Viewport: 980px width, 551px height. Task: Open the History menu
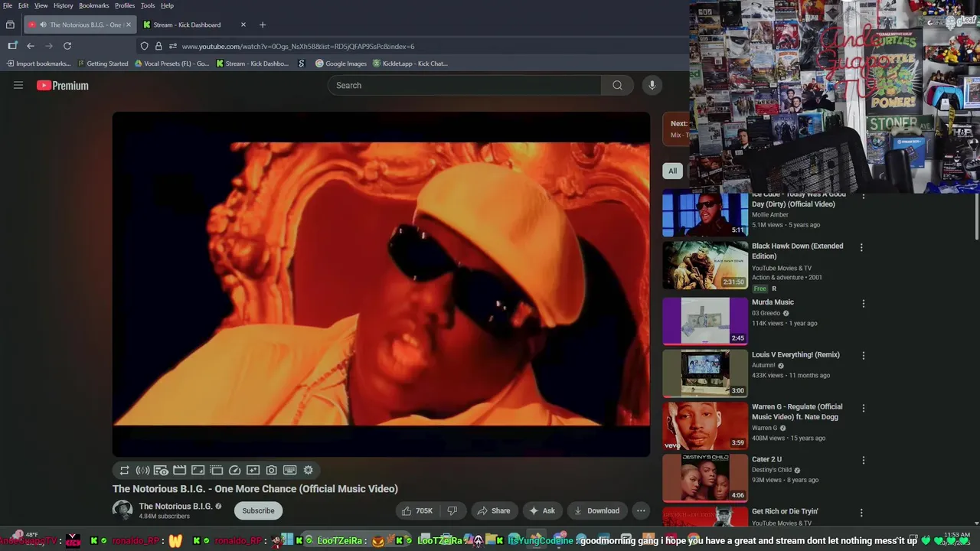pyautogui.click(x=64, y=5)
